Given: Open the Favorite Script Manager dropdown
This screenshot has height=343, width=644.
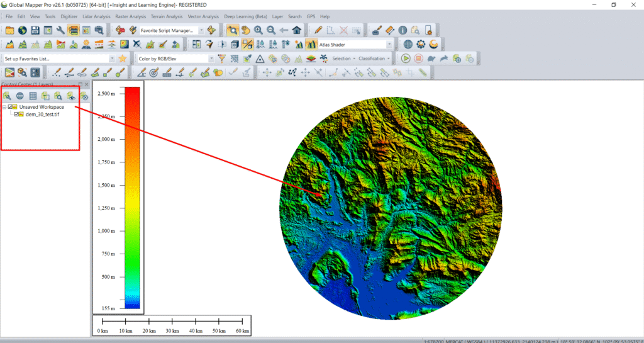Looking at the screenshot, I should 201,31.
